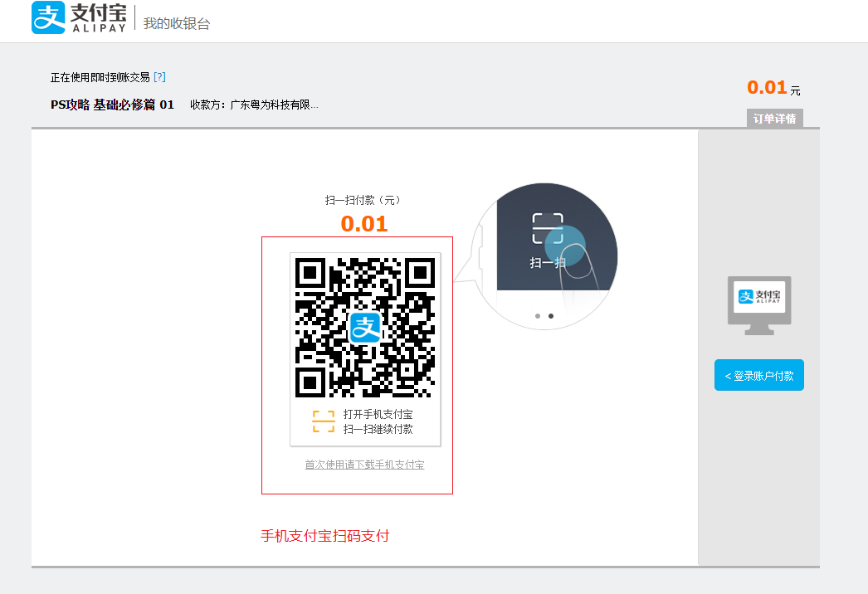Click the order title PSI攻略 基础必修篇 01

pyautogui.click(x=112, y=105)
